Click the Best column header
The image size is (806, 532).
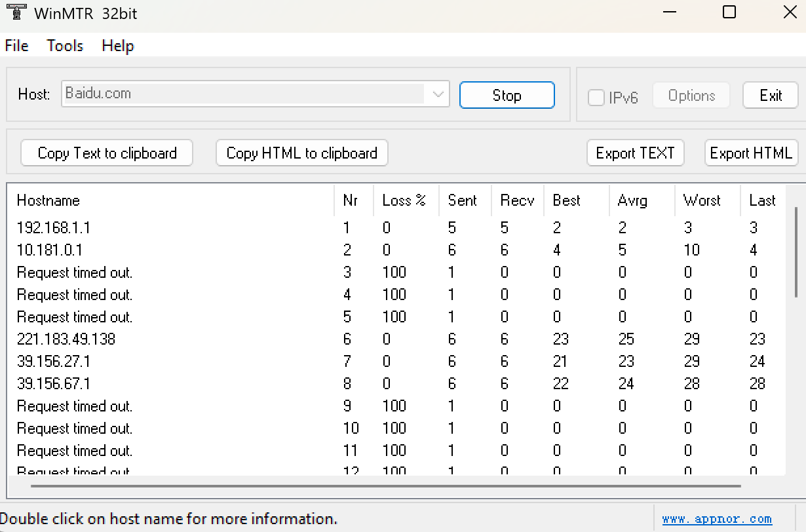pyautogui.click(x=577, y=200)
